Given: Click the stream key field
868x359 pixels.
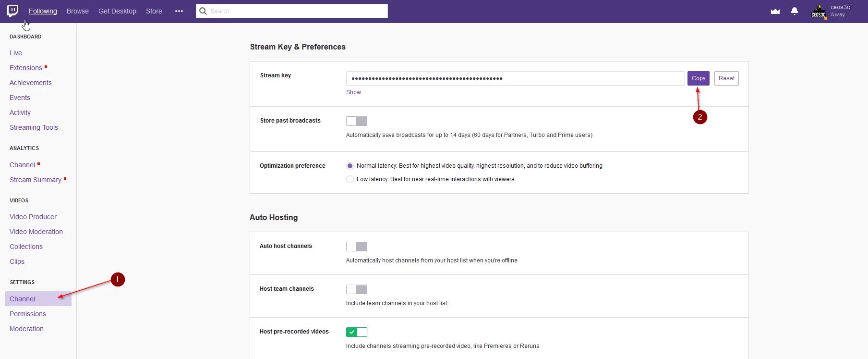Looking at the screenshot, I should pyautogui.click(x=515, y=78).
